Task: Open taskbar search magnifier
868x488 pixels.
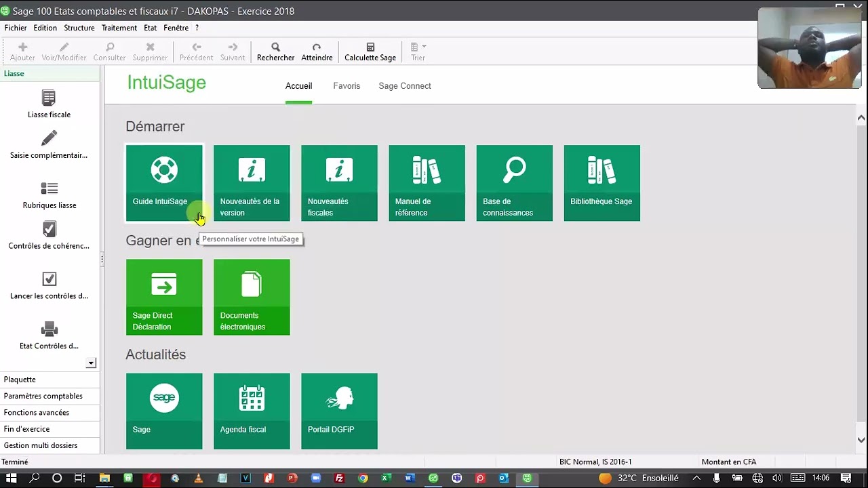Action: [x=34, y=478]
